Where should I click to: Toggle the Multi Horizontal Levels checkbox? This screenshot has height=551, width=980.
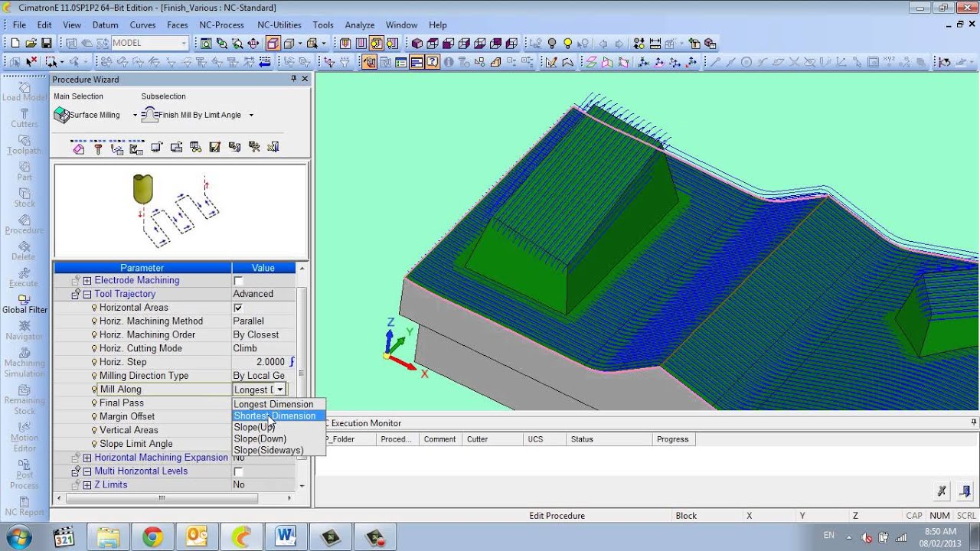coord(238,471)
